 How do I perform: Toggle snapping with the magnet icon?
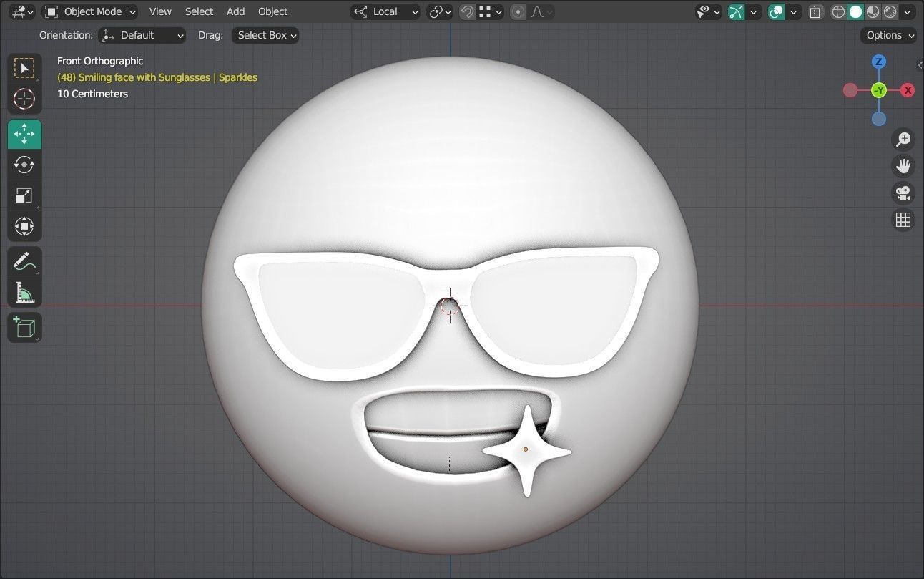coord(467,11)
